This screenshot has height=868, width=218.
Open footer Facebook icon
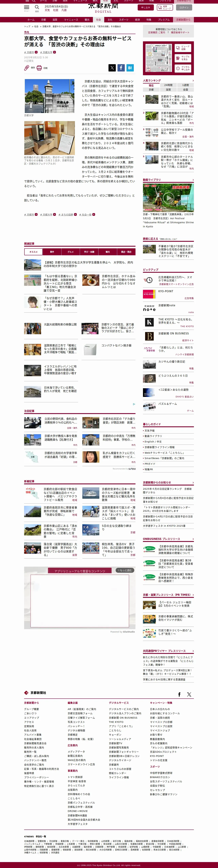(x=179, y=695)
